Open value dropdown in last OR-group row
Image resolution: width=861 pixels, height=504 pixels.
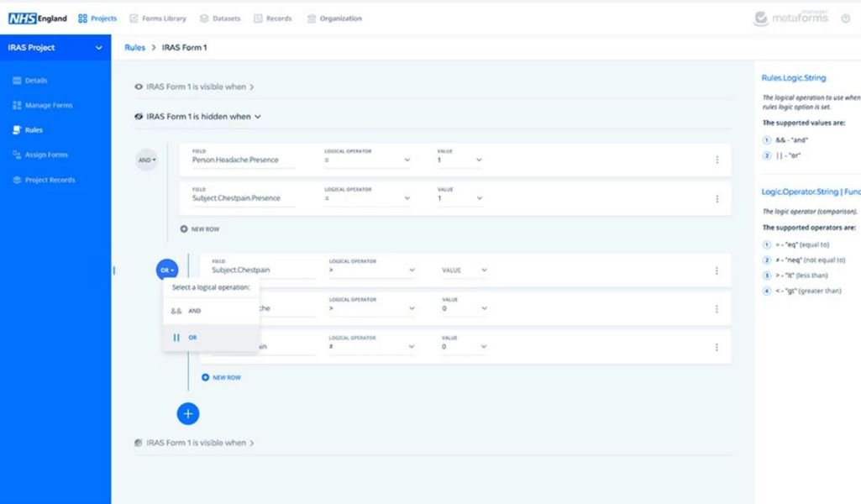click(x=464, y=346)
